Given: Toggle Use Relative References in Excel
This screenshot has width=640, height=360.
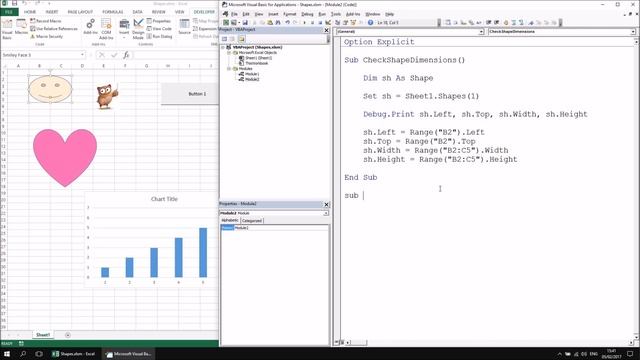Looking at the screenshot, I should tap(54, 29).
